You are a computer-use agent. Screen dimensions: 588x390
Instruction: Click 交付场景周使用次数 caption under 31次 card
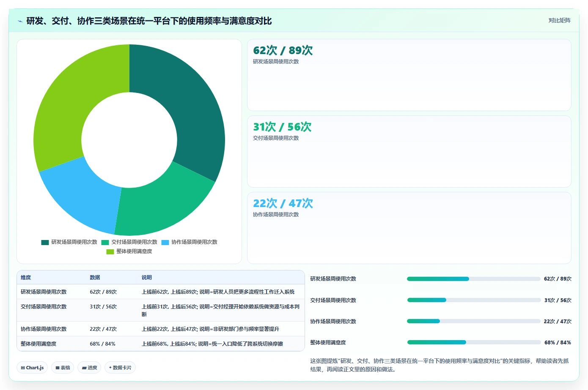click(276, 138)
